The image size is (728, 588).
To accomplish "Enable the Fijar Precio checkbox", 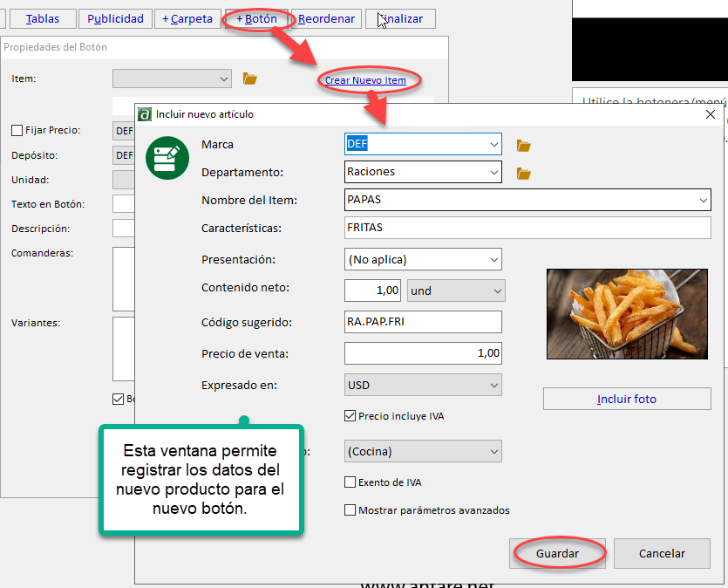I will coord(17,130).
